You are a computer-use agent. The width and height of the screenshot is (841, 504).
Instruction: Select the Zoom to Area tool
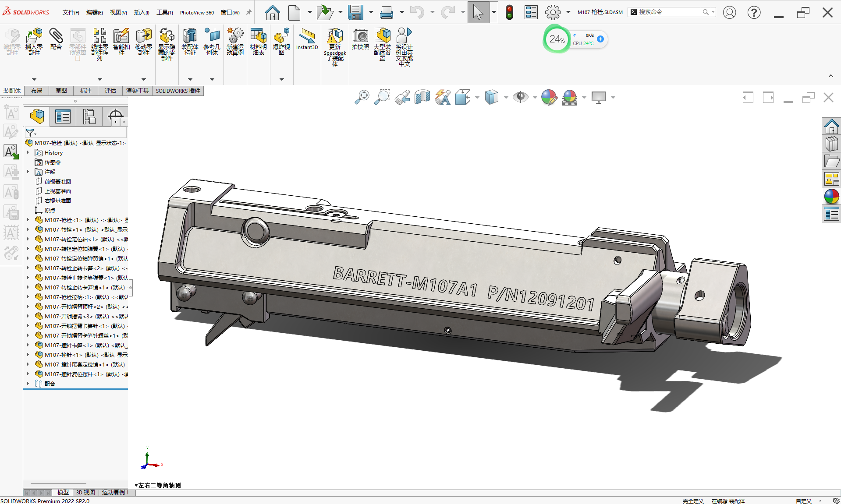[x=382, y=97]
